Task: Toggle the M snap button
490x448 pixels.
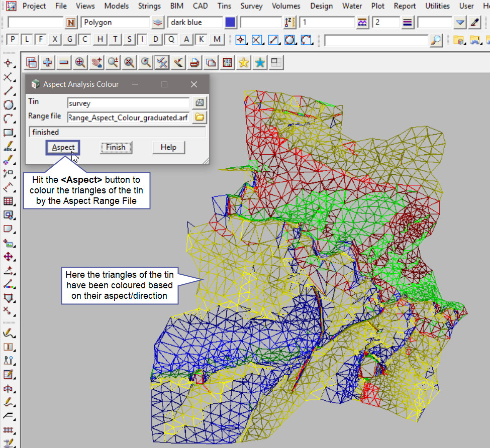Action: point(217,40)
